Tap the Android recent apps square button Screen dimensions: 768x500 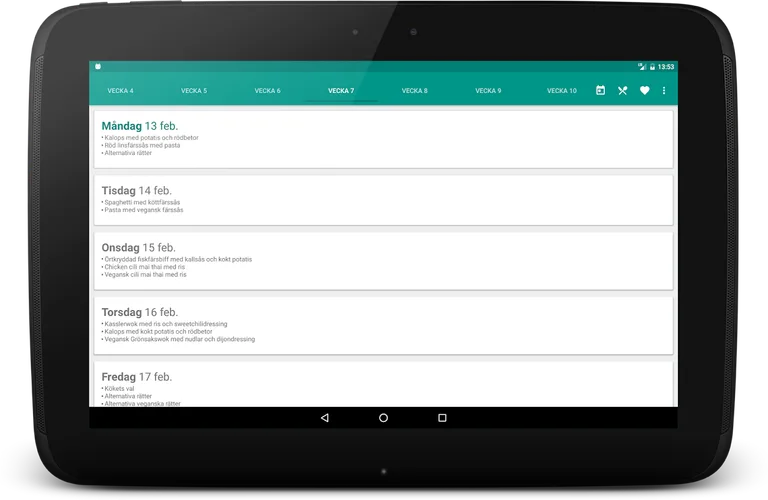point(442,418)
